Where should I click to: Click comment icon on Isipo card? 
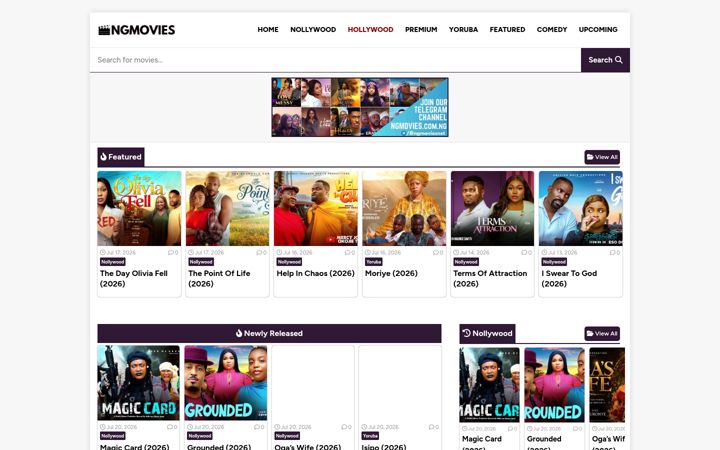(433, 427)
